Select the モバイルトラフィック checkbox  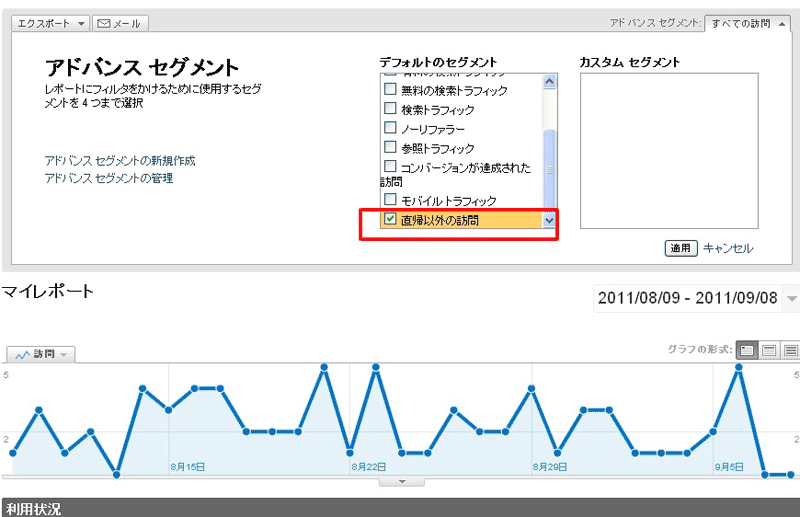(x=391, y=200)
